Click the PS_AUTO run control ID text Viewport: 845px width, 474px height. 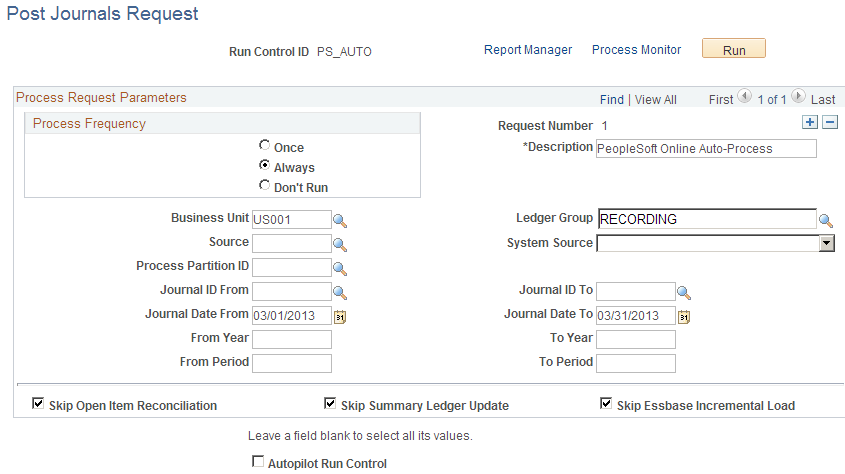pyautogui.click(x=344, y=52)
